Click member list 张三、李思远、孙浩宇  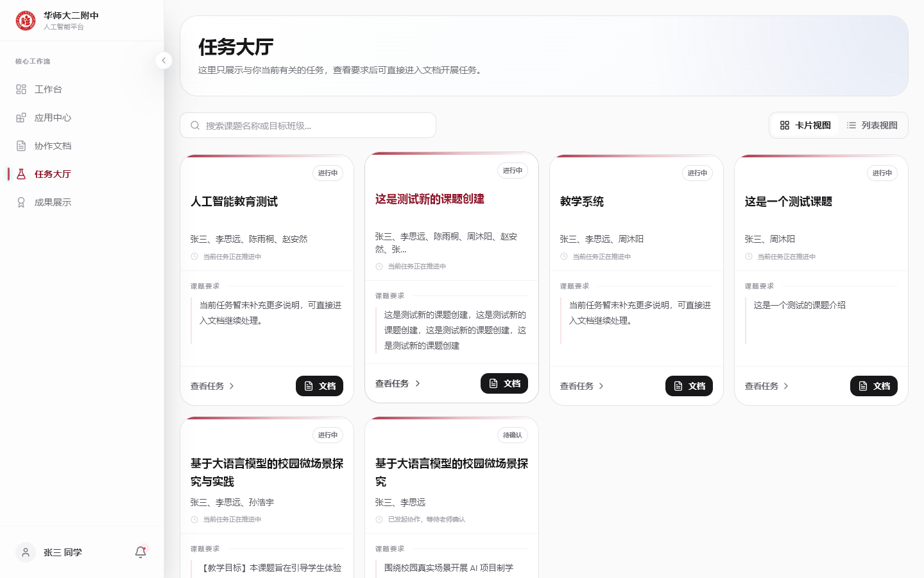(x=232, y=502)
